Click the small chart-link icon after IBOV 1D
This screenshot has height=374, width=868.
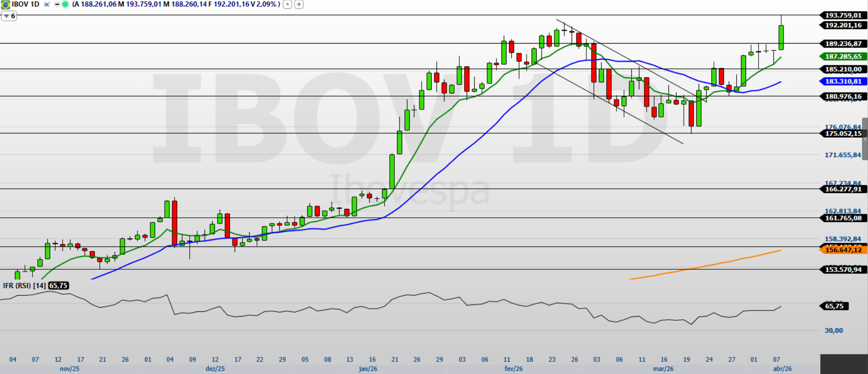click(x=47, y=5)
